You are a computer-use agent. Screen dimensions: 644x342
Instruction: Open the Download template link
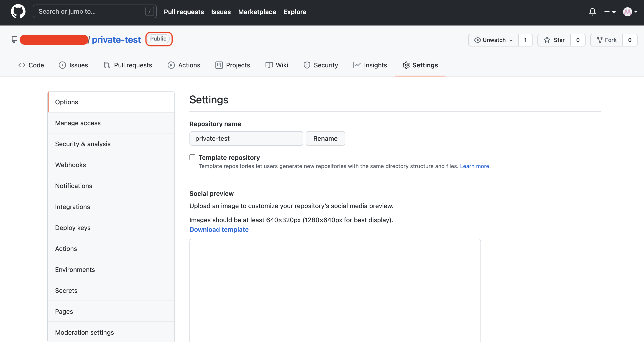pyautogui.click(x=219, y=230)
